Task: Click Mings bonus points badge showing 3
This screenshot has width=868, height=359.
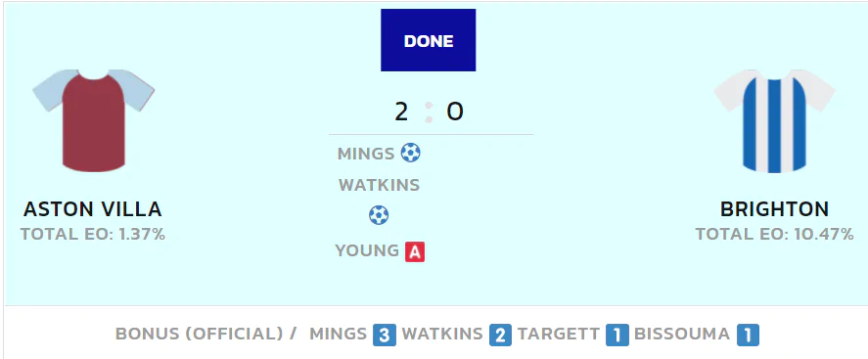Action: (385, 336)
